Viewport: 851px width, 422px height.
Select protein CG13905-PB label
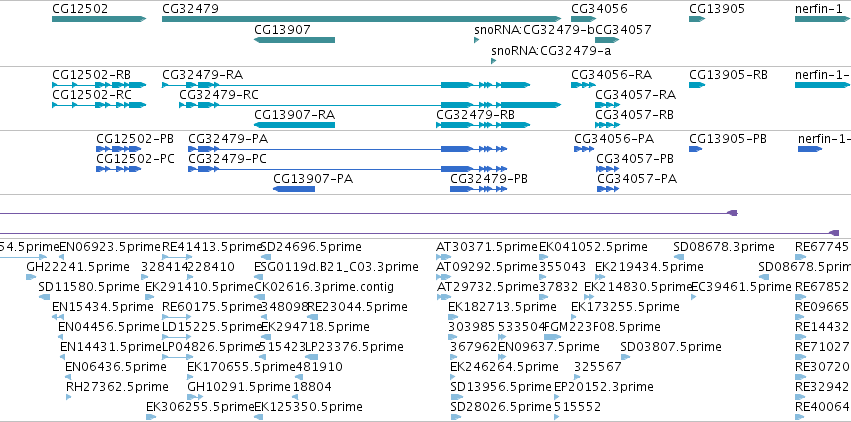tap(728, 138)
